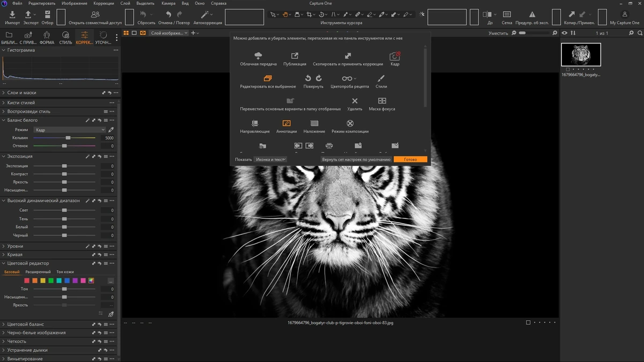644x362 pixels.
Task: Open the Файл menu
Action: coord(17,3)
